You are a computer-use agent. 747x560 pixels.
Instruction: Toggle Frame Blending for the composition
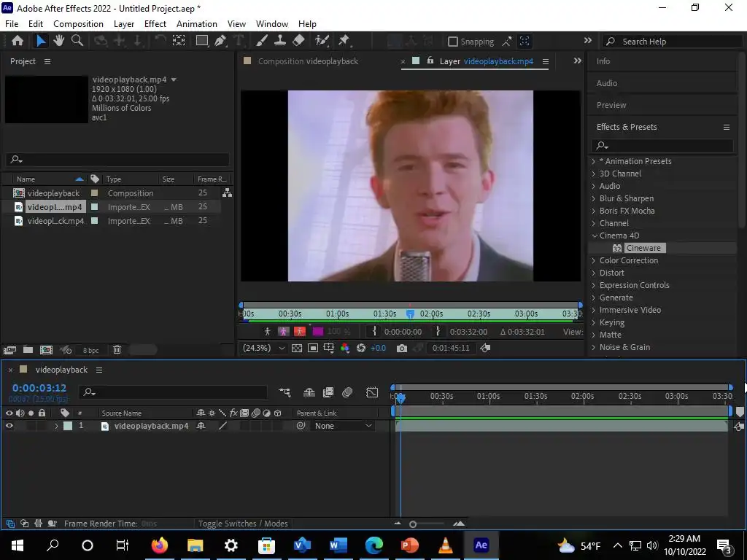coord(328,392)
